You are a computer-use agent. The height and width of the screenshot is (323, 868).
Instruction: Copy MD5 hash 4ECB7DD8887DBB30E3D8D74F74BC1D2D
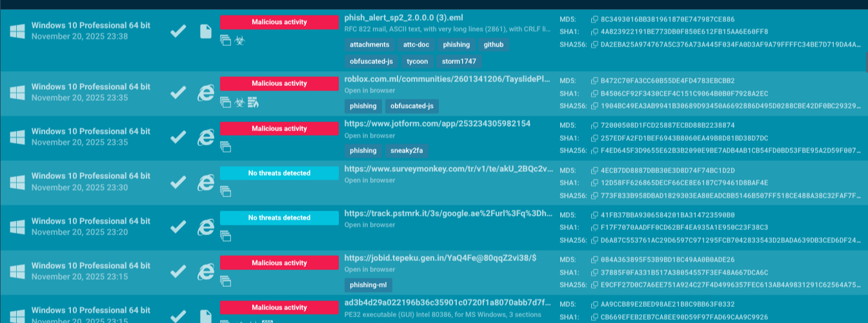[x=594, y=171]
